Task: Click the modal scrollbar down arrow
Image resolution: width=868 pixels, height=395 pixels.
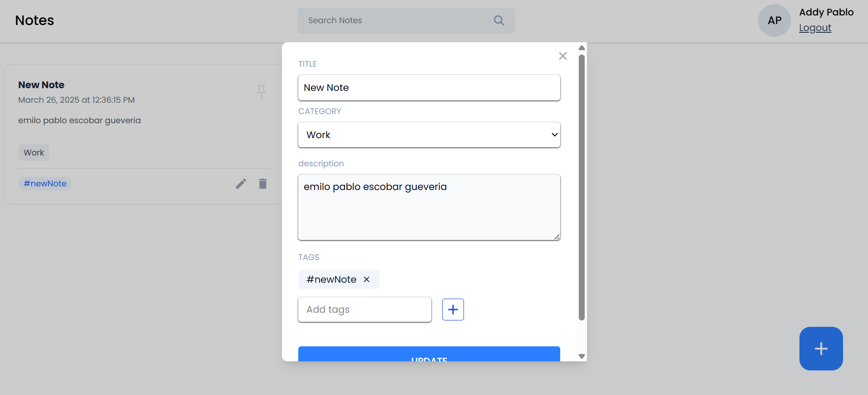Action: click(582, 356)
